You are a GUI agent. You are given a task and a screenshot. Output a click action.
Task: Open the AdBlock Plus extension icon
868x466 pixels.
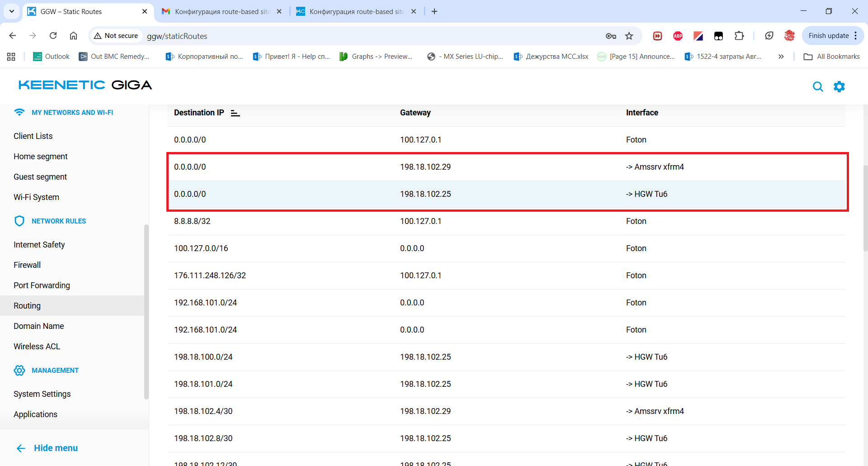678,36
